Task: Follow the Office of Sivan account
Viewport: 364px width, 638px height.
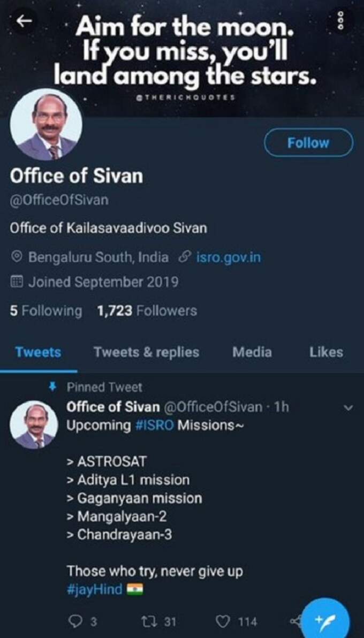Action: coord(308,143)
